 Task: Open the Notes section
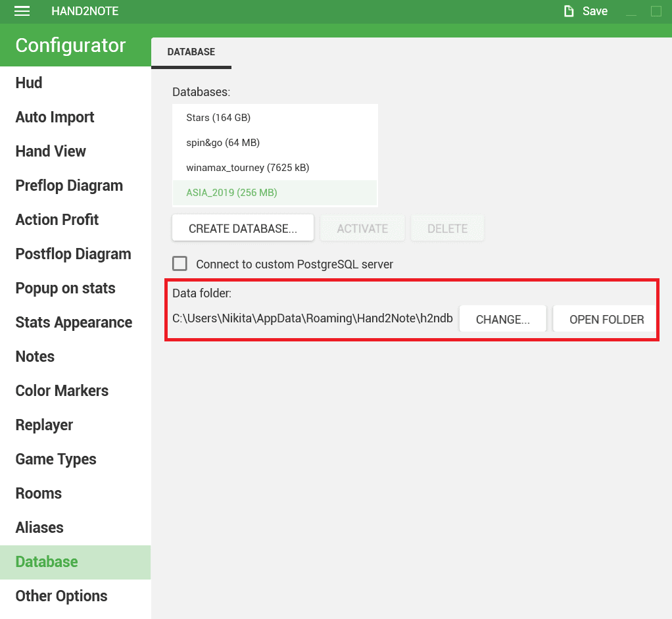point(76,357)
